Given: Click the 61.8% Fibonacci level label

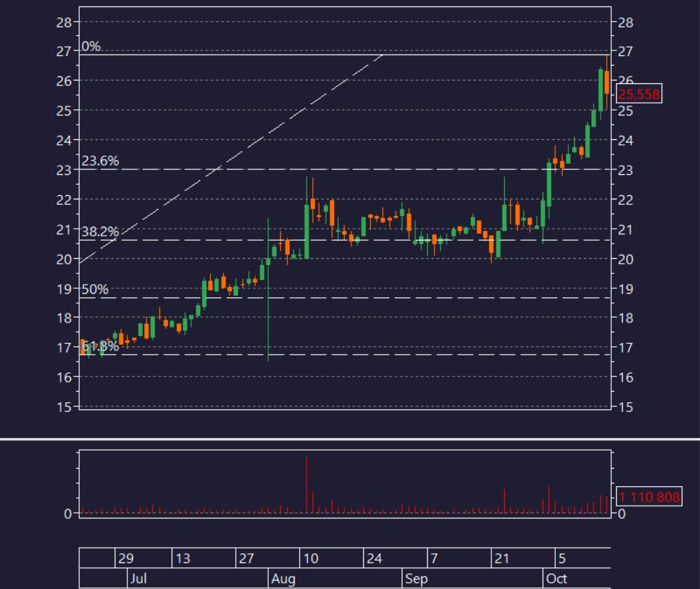Looking at the screenshot, I should click(100, 346).
